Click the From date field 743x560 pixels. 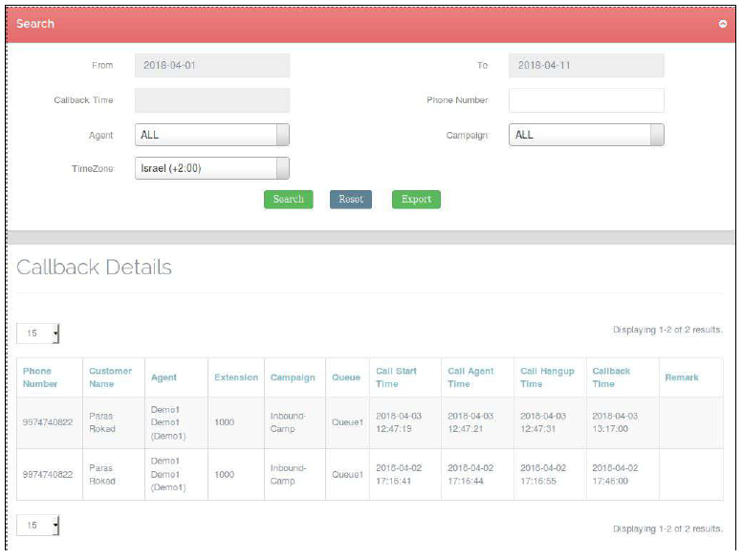pyautogui.click(x=211, y=66)
